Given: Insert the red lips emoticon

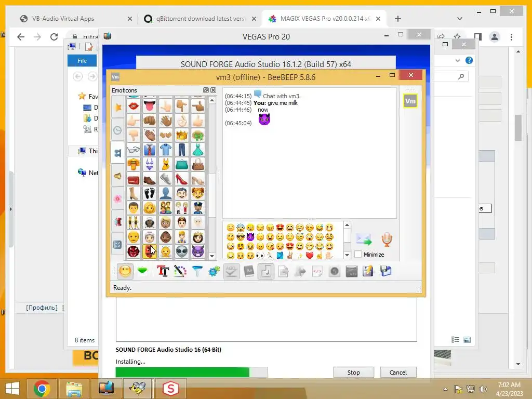Looking at the screenshot, I should [134, 106].
